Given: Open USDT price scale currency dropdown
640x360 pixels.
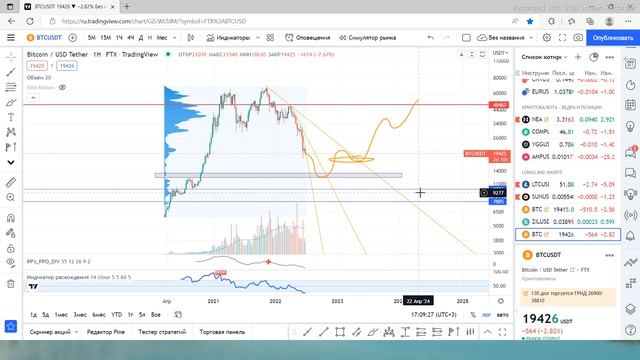Looking at the screenshot, I should pos(500,53).
